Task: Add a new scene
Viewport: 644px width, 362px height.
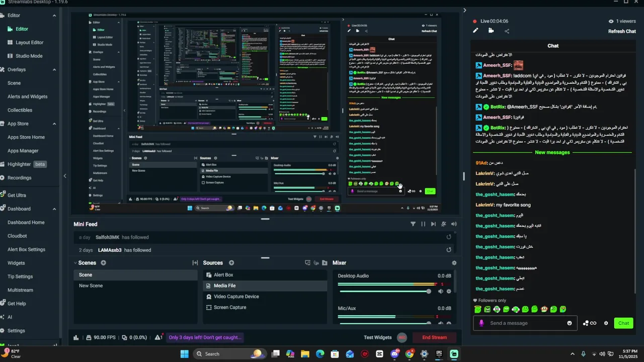Action: [103, 263]
